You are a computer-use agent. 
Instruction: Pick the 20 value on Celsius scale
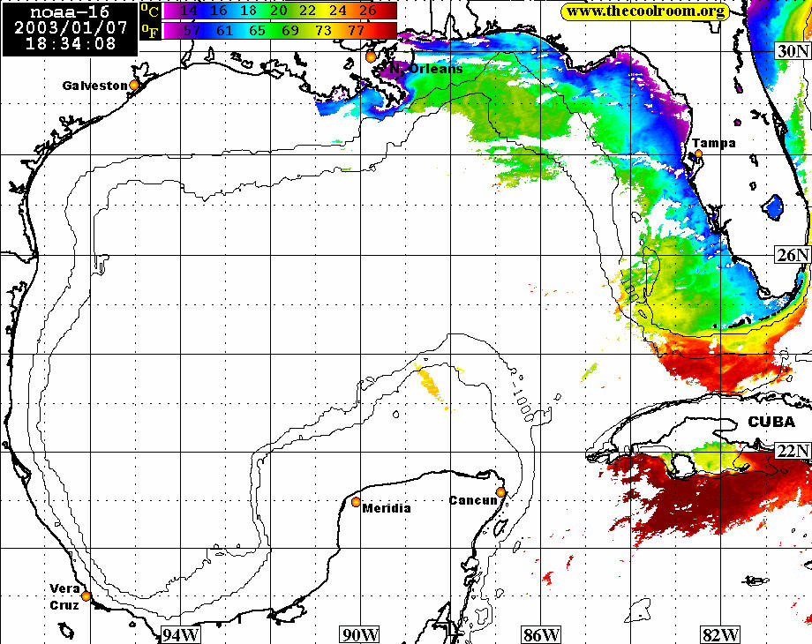278,11
